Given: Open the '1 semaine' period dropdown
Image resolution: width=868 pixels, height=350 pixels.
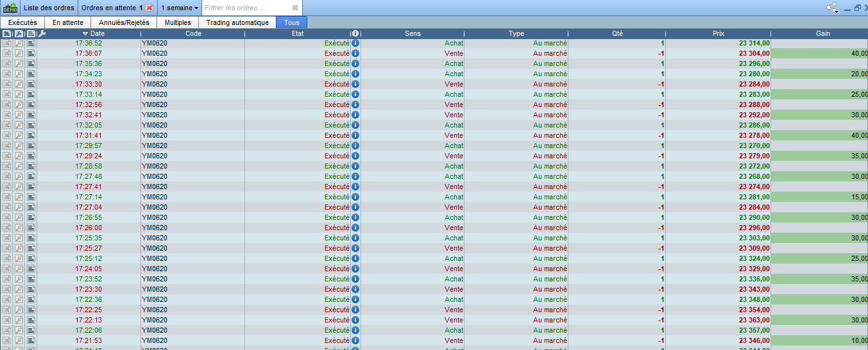Looking at the screenshot, I should click(x=180, y=8).
